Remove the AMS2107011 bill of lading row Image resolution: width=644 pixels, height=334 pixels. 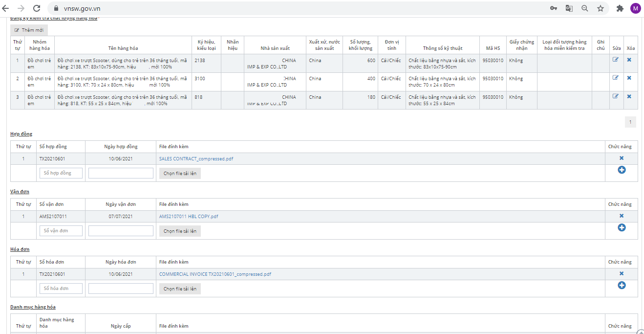tap(622, 216)
